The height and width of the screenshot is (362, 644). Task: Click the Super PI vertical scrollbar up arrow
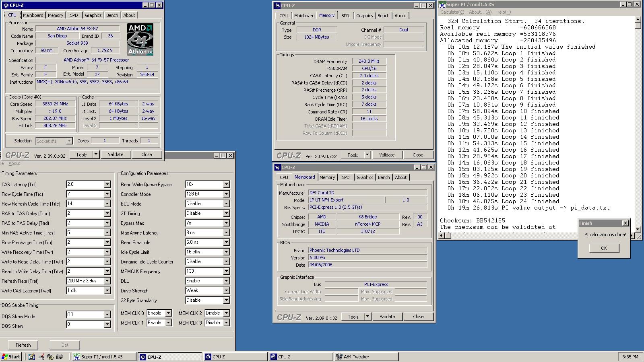(x=638, y=19)
